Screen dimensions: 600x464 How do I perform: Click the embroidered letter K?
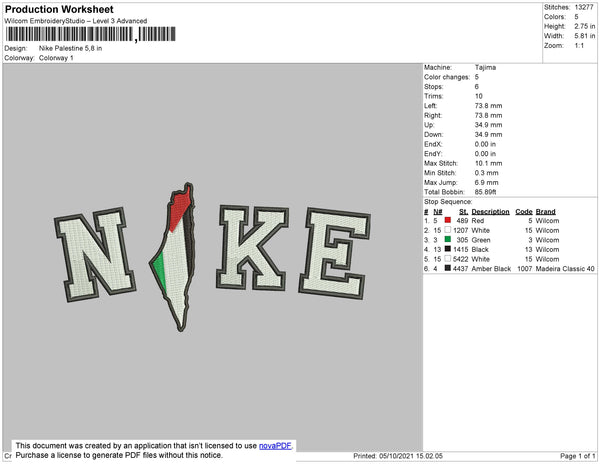pyautogui.click(x=253, y=248)
